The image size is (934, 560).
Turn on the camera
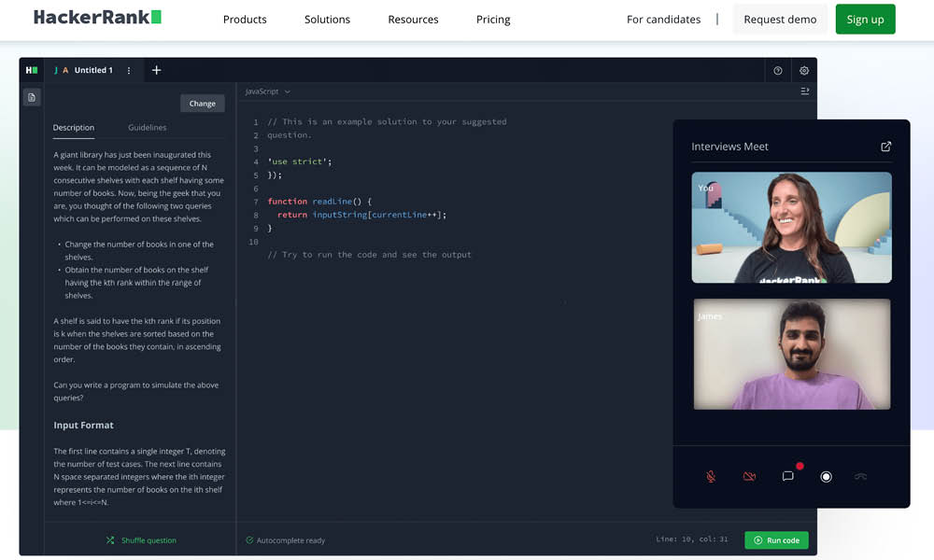749,477
